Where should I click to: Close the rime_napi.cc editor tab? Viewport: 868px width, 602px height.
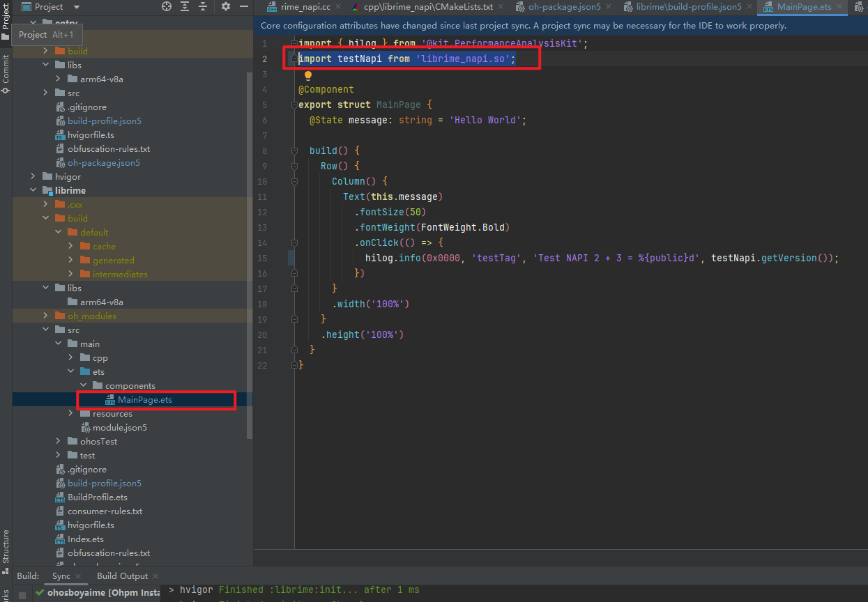point(337,7)
